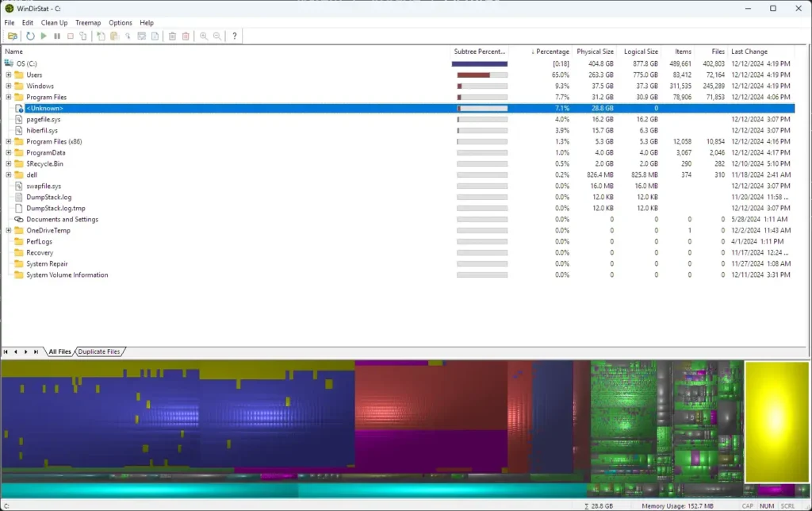Click the Zoom In treemap icon

coord(204,36)
